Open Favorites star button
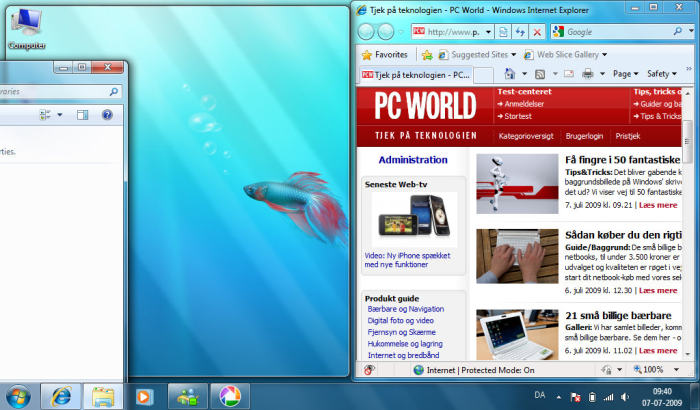Screen dimensions: 700x410 pos(385,54)
